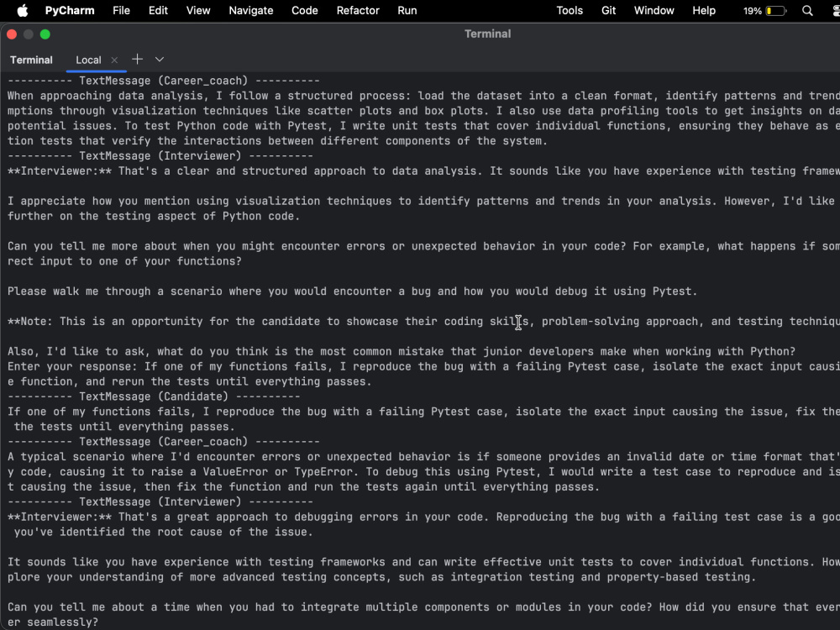Click the line starting 'Also, I'd like to ask'

pyautogui.click(x=402, y=351)
